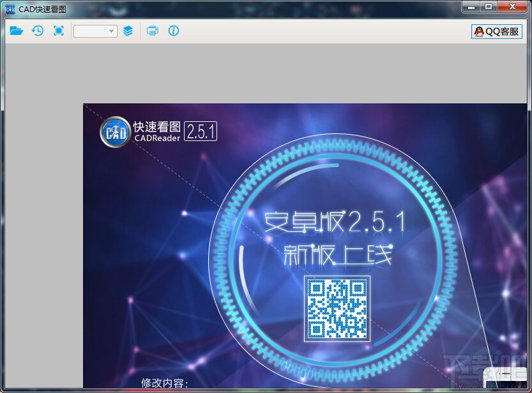The height and width of the screenshot is (393, 532).
Task: Click the 安卓版2.5.1 headline text
Action: pyautogui.click(x=335, y=222)
